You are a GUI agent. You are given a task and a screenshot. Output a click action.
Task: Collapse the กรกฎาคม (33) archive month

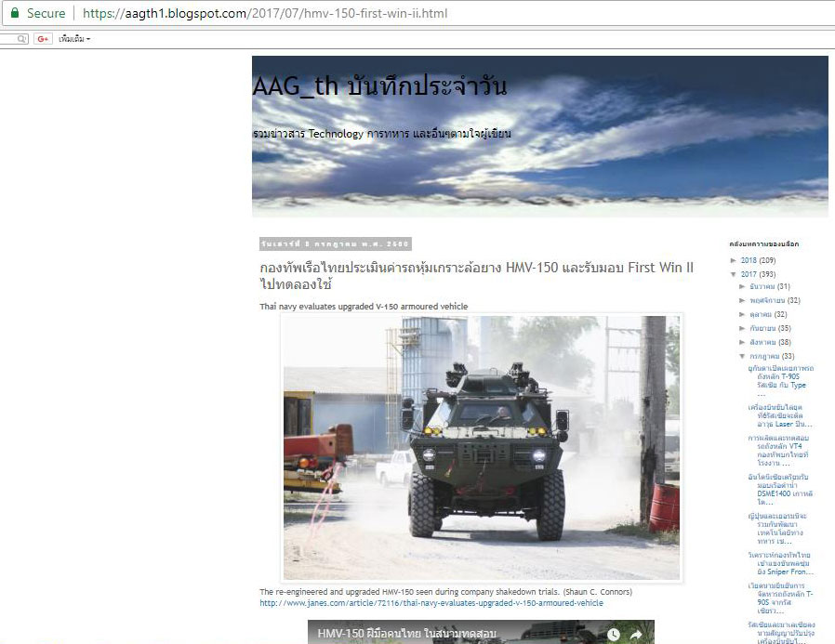coord(743,356)
